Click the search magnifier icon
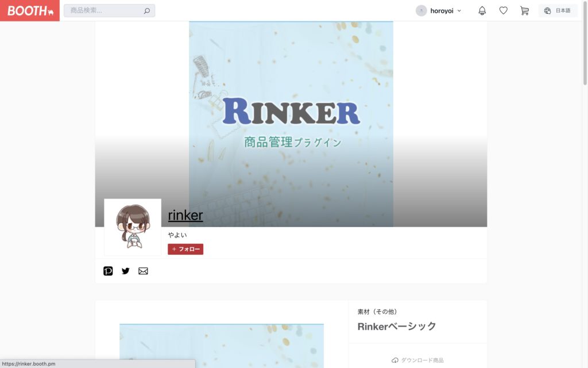 coord(147,11)
